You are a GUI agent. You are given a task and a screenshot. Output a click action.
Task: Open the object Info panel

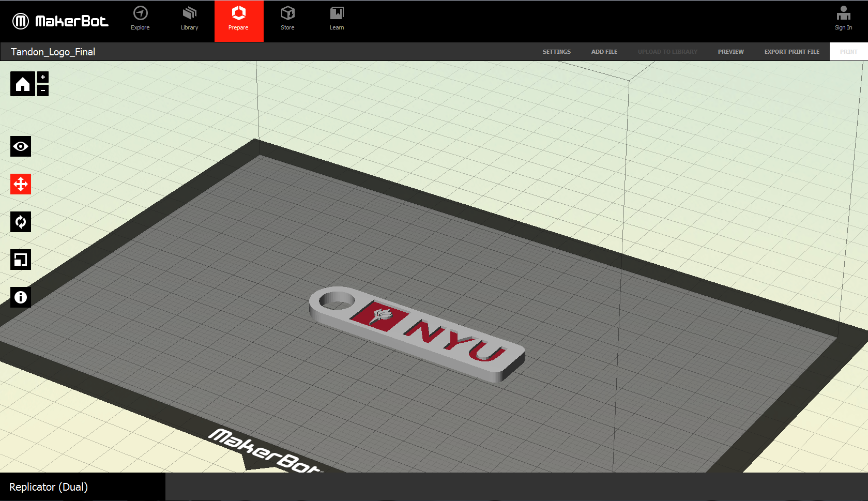[x=21, y=297]
